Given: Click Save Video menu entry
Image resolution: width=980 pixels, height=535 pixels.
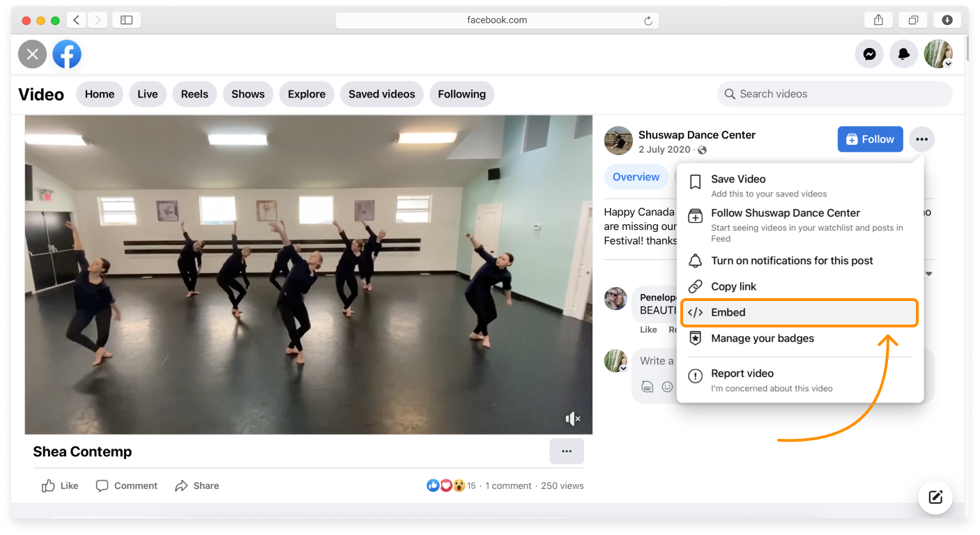Looking at the screenshot, I should [738, 180].
